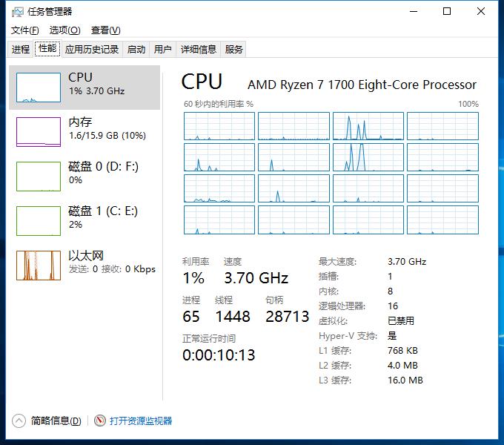
Task: Switch to the 服务 tab
Action: click(234, 50)
